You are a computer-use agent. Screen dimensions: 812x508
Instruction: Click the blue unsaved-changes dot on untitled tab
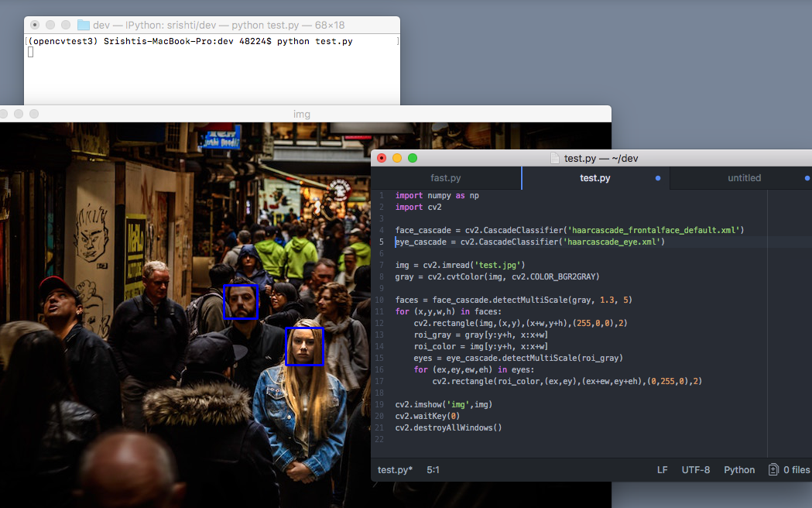click(x=807, y=178)
